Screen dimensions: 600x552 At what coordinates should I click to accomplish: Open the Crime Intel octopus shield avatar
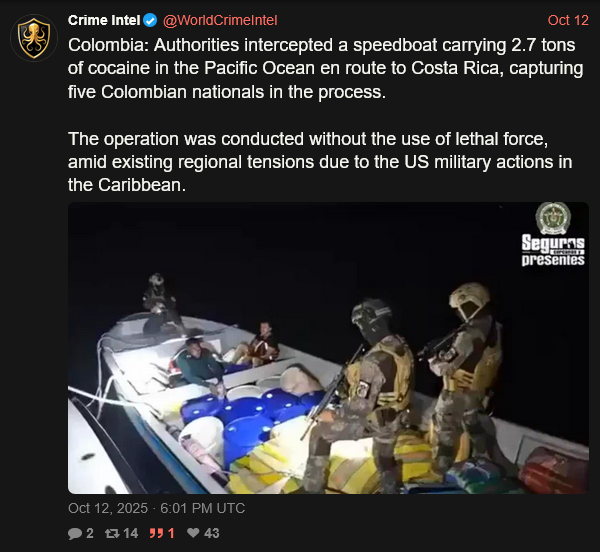point(34,38)
